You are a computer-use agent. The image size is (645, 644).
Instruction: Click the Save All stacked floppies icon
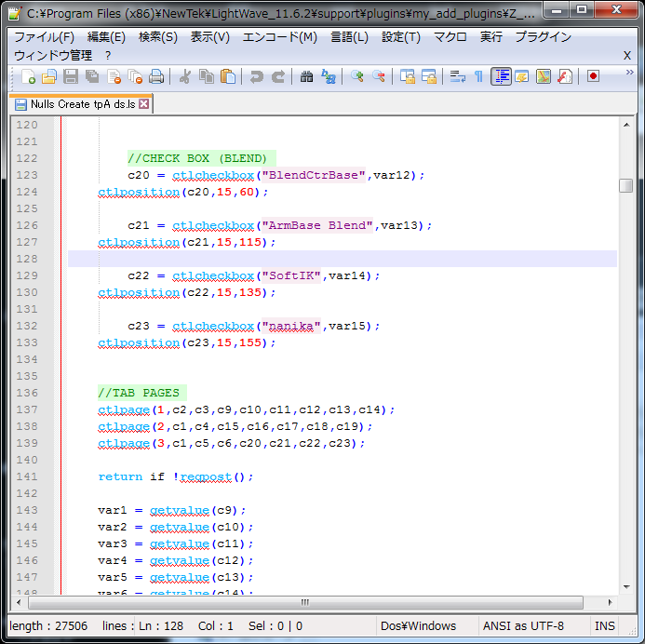click(92, 76)
